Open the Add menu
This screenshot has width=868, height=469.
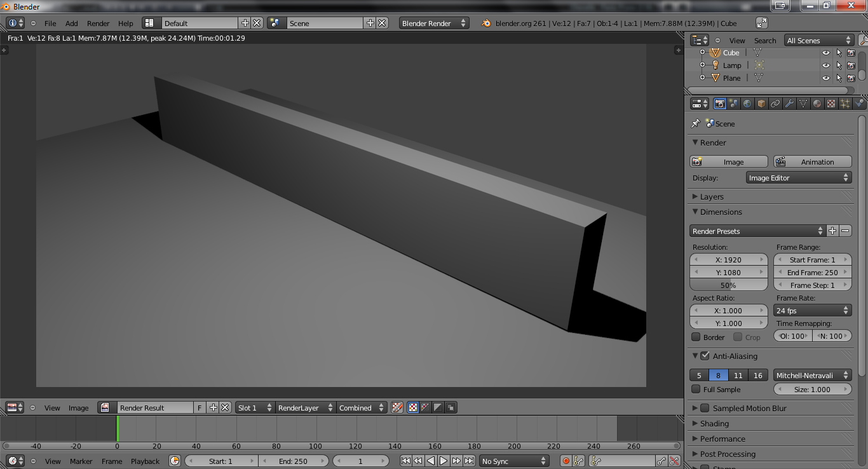point(72,23)
